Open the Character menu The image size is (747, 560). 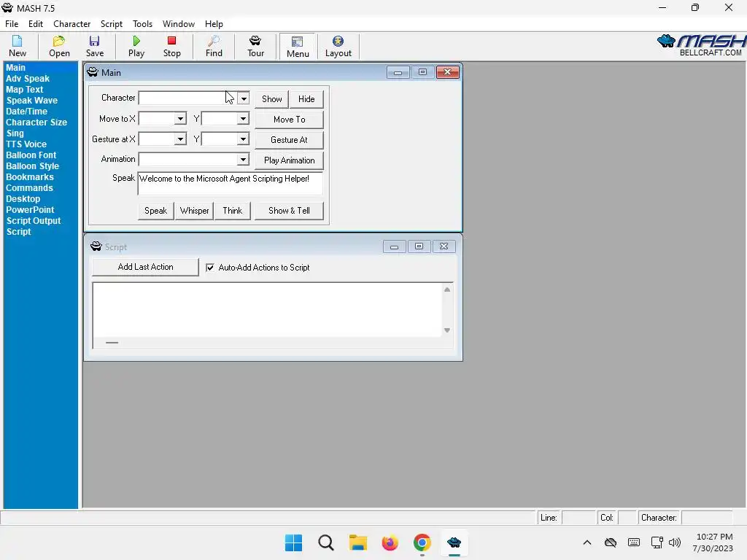pyautogui.click(x=72, y=24)
